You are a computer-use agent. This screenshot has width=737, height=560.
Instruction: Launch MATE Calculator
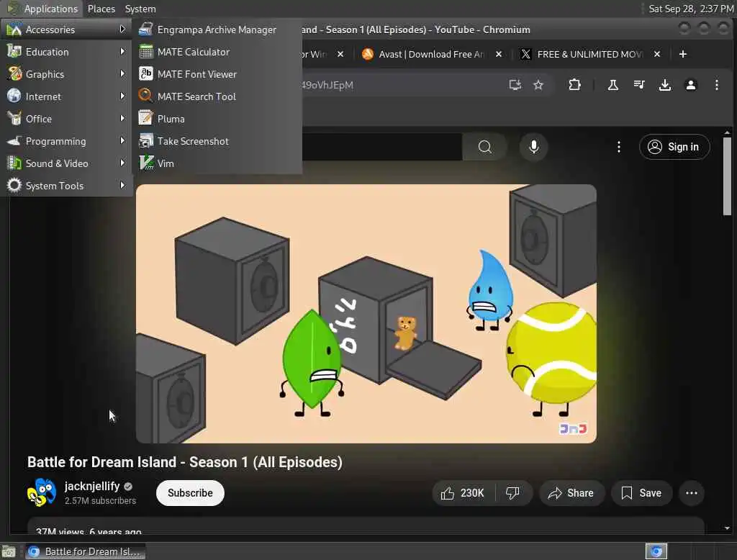217,52
